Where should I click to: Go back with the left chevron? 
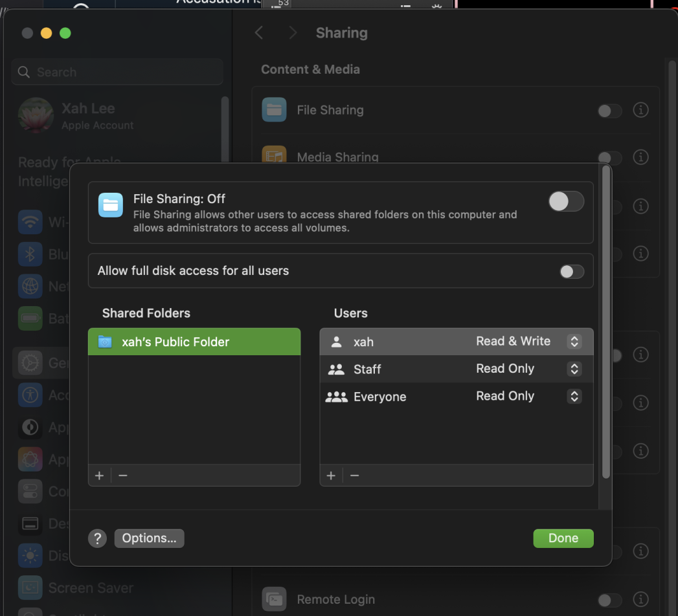(259, 33)
